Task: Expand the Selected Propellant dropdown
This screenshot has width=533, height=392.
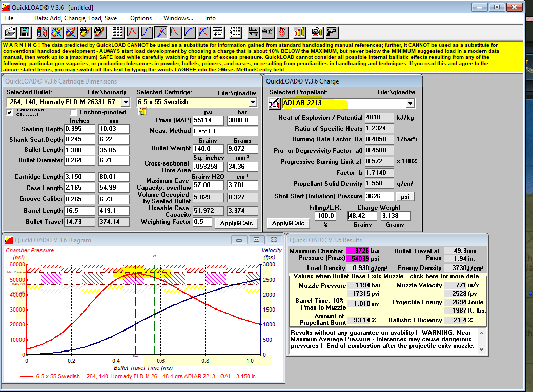Action: [411, 103]
